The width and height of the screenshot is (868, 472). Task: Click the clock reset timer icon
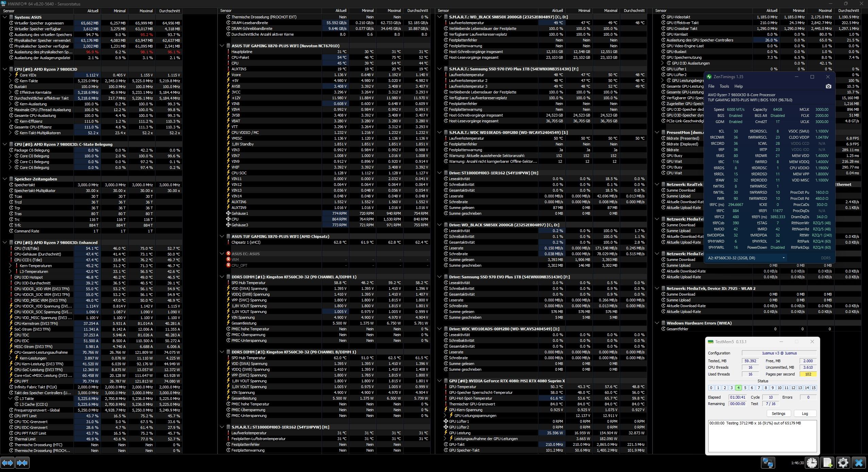[x=812, y=463]
